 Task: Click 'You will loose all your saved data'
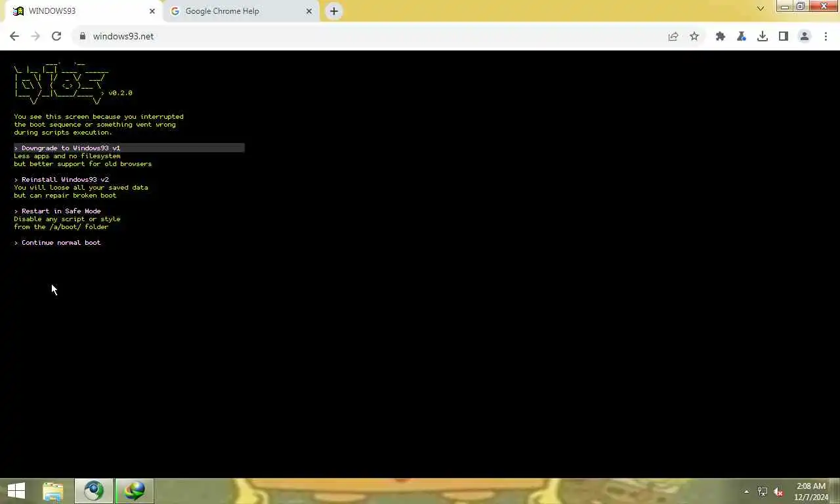(x=81, y=188)
